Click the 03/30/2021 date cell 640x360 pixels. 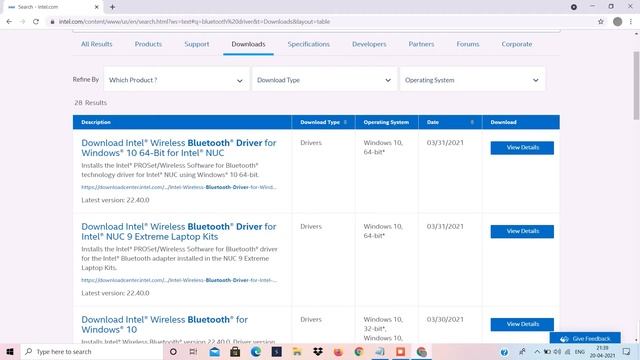point(445,319)
